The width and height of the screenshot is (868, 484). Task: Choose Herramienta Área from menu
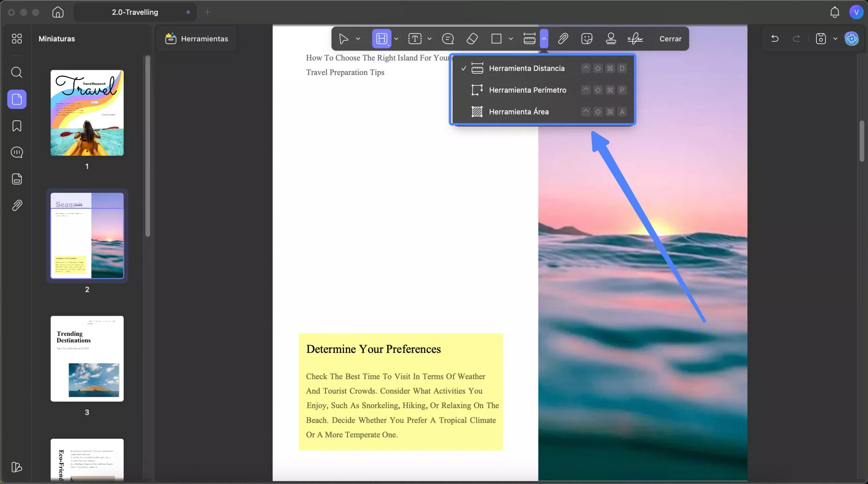543,112
